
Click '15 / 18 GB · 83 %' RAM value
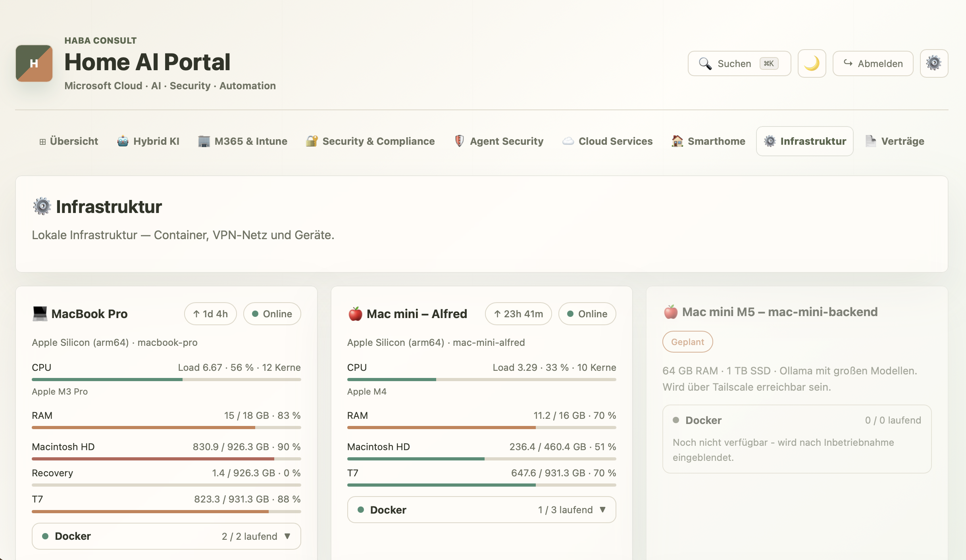click(262, 416)
